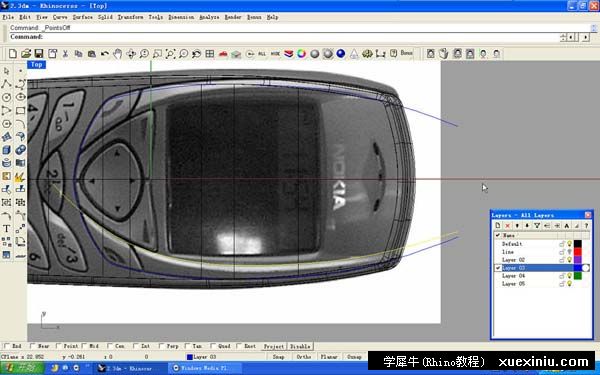Click the filter funnel icon in Layers panel

(x=537, y=226)
